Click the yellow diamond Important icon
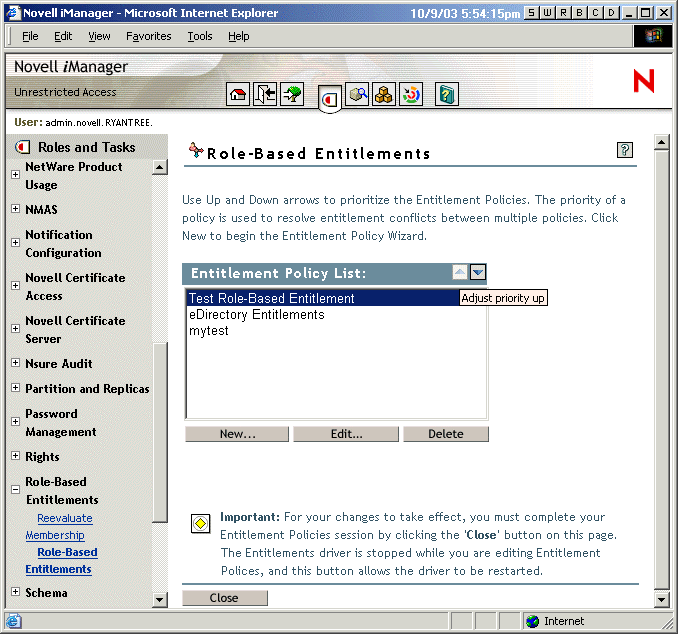 point(201,524)
